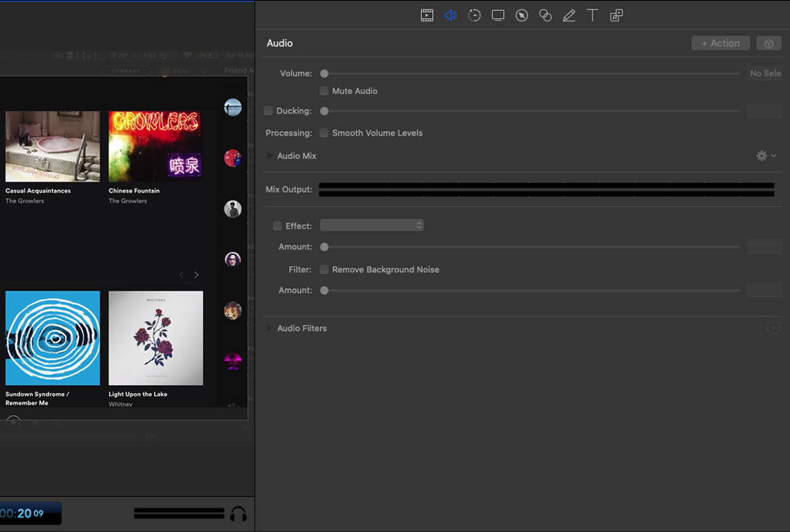The height and width of the screenshot is (532, 790).
Task: Open the Annotations pencil tab
Action: click(569, 15)
